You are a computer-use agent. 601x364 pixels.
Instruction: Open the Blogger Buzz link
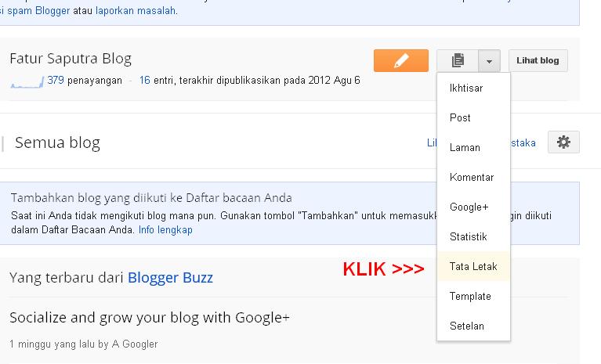[x=170, y=277]
